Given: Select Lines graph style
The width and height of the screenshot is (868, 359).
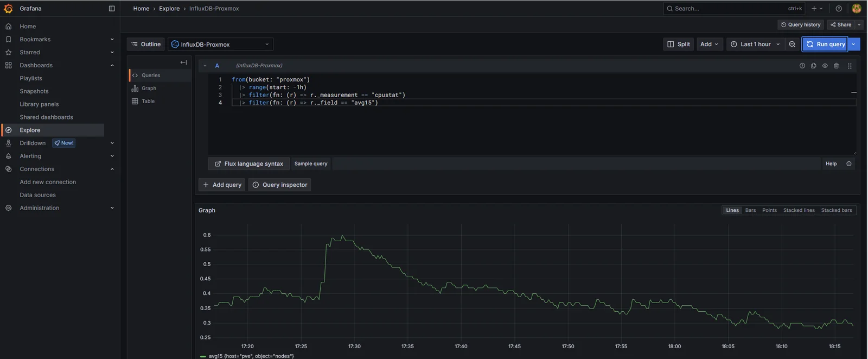Looking at the screenshot, I should point(732,210).
